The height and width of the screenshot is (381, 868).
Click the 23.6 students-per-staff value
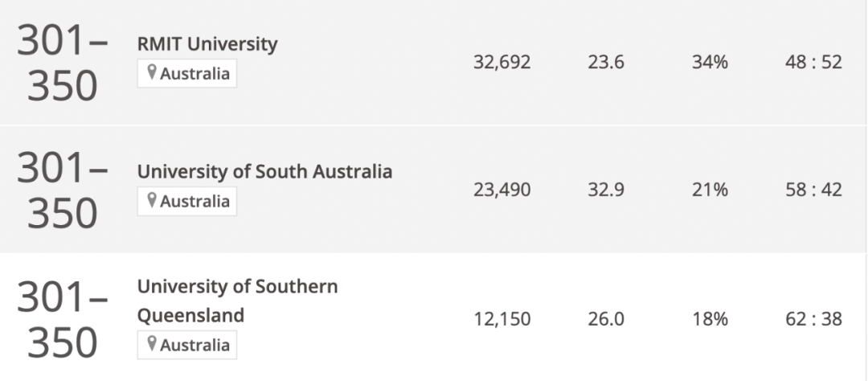pos(606,62)
